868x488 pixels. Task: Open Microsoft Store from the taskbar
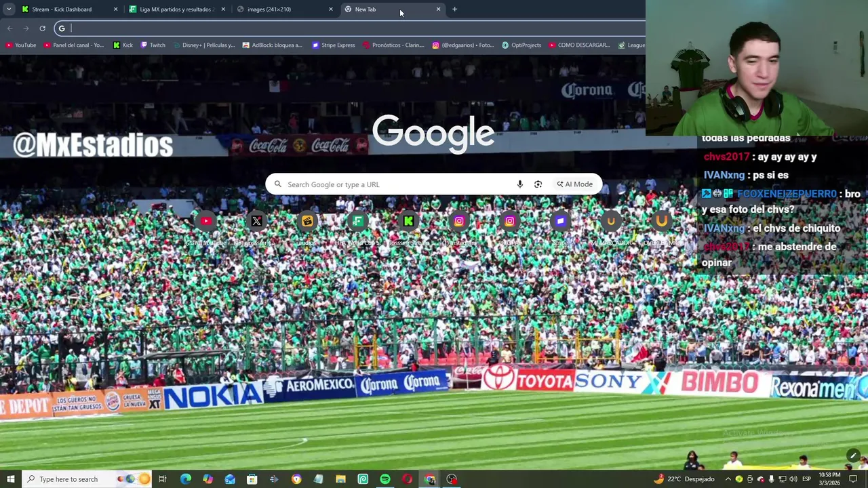point(252,479)
